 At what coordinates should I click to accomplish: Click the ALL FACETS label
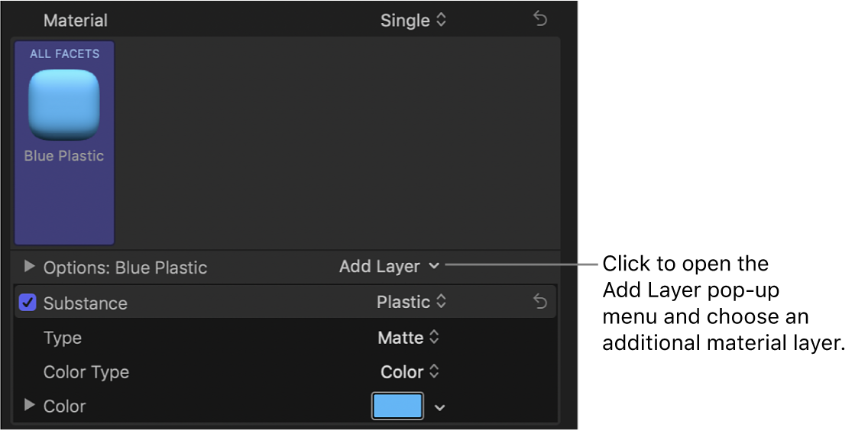click(64, 54)
